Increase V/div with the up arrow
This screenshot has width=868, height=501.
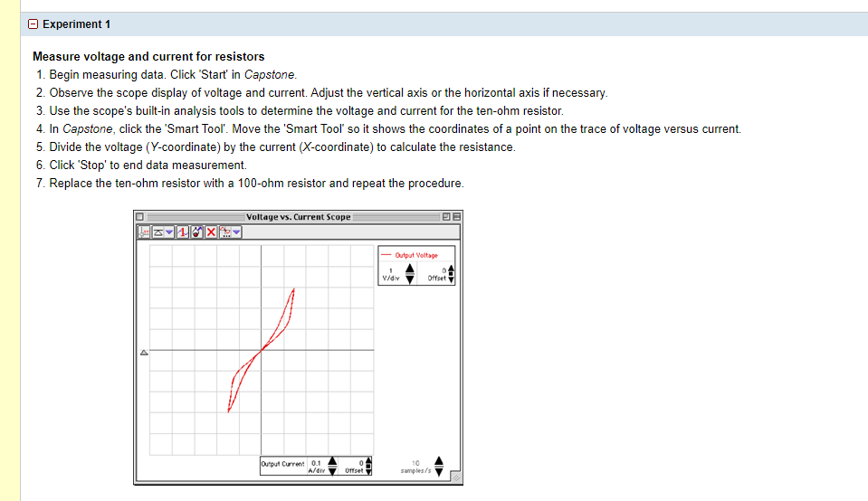point(410,269)
